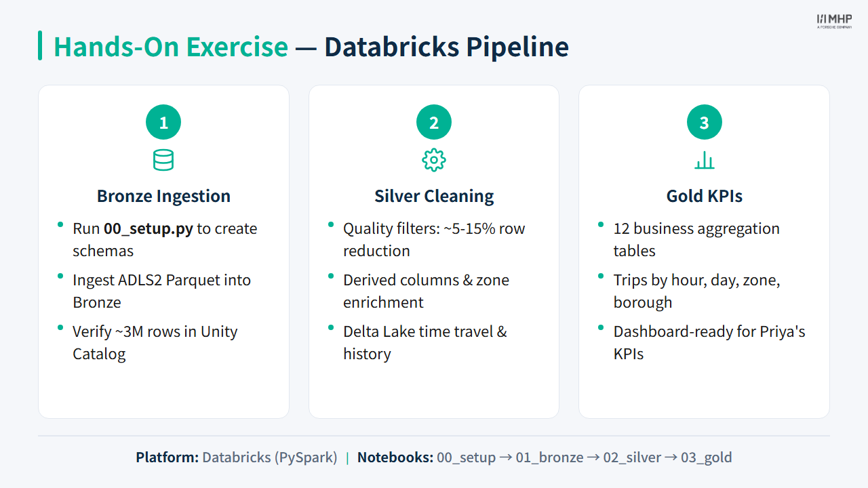Click 'Trips by hour, day, zone, borough' bullet
Image resolution: width=868 pixels, height=488 pixels.
coord(697,291)
